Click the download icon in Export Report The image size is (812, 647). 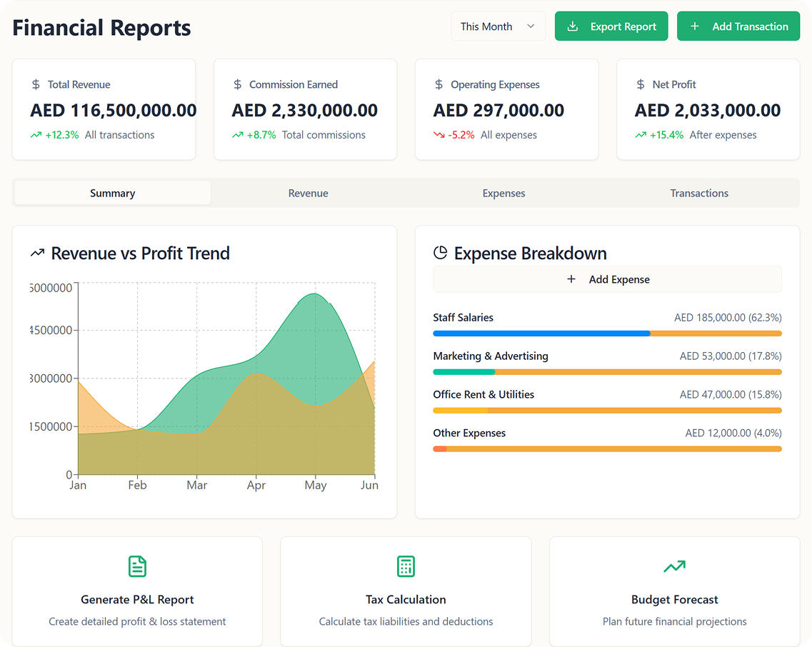pos(572,26)
